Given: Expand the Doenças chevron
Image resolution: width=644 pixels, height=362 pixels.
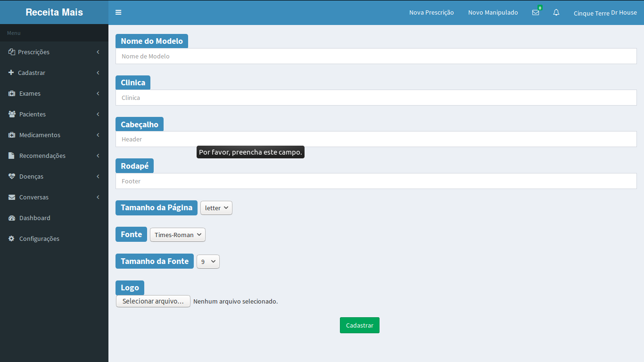Looking at the screenshot, I should click(98, 176).
